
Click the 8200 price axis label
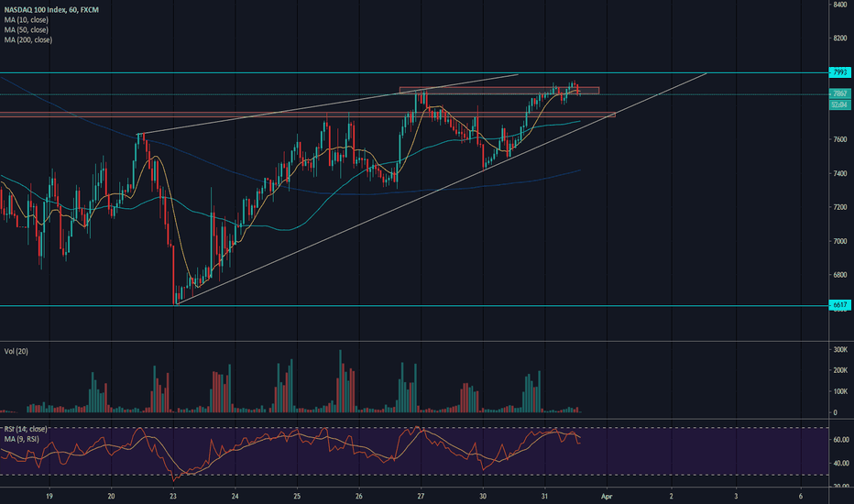839,38
